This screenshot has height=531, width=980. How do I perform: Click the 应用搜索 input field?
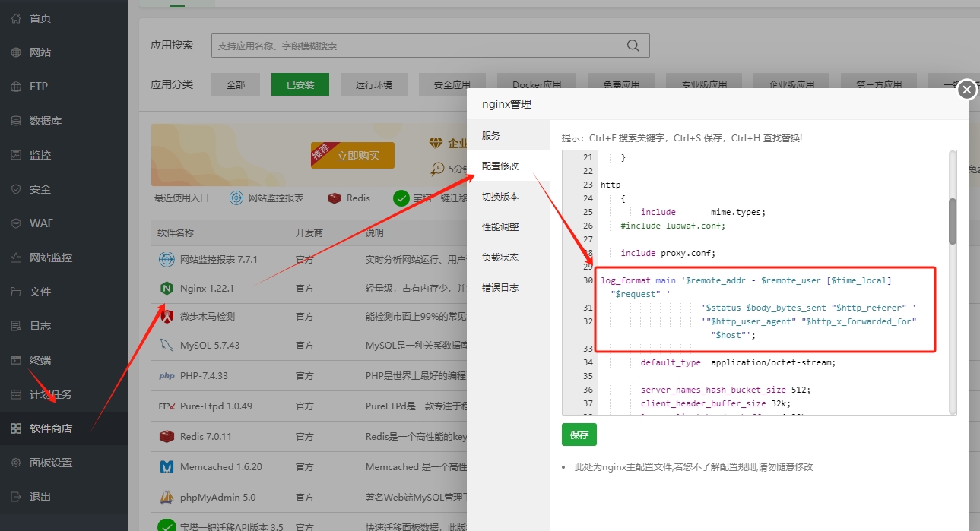pos(430,46)
